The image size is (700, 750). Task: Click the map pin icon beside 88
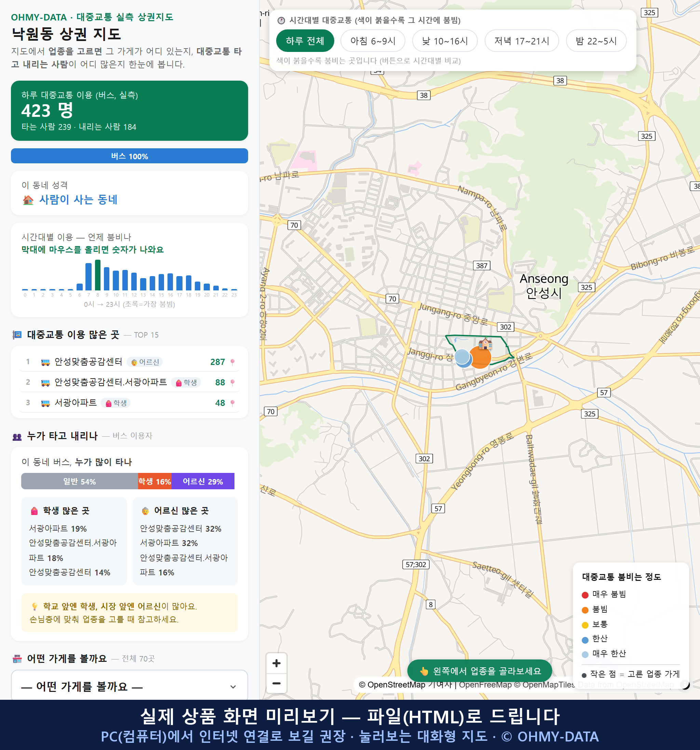(232, 383)
